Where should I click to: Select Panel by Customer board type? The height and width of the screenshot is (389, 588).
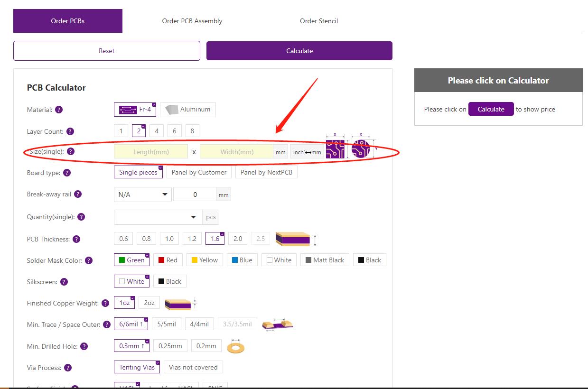pos(199,172)
